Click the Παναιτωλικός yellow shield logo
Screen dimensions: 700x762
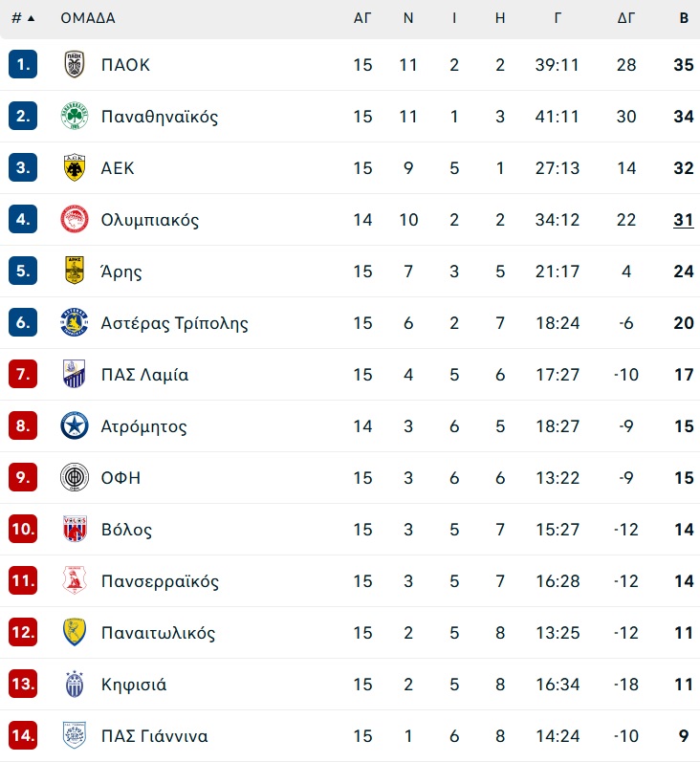(x=75, y=632)
